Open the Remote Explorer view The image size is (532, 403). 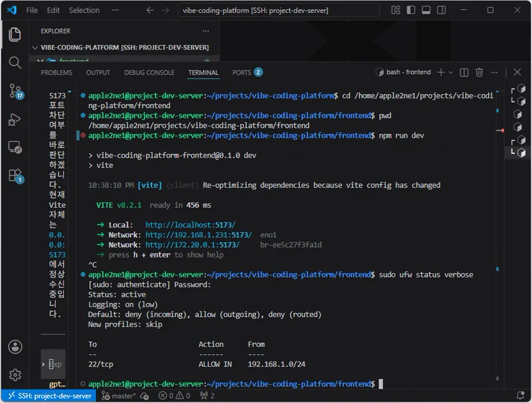coord(15,147)
